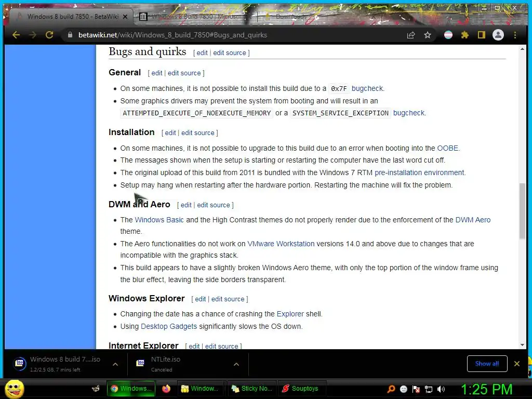Image resolution: width=532 pixels, height=399 pixels.
Task: Open the VMware Workstation link
Action: (x=281, y=244)
